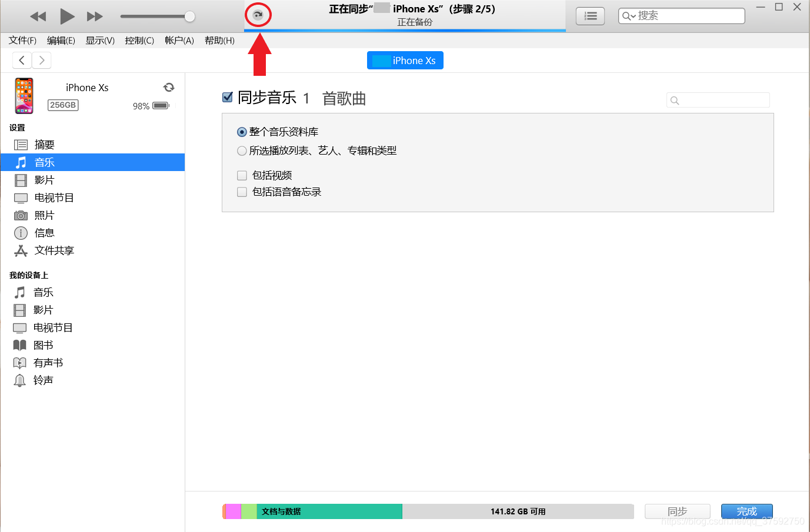Click the 256GB capacity label
Image resolution: width=810 pixels, height=532 pixels.
point(63,105)
